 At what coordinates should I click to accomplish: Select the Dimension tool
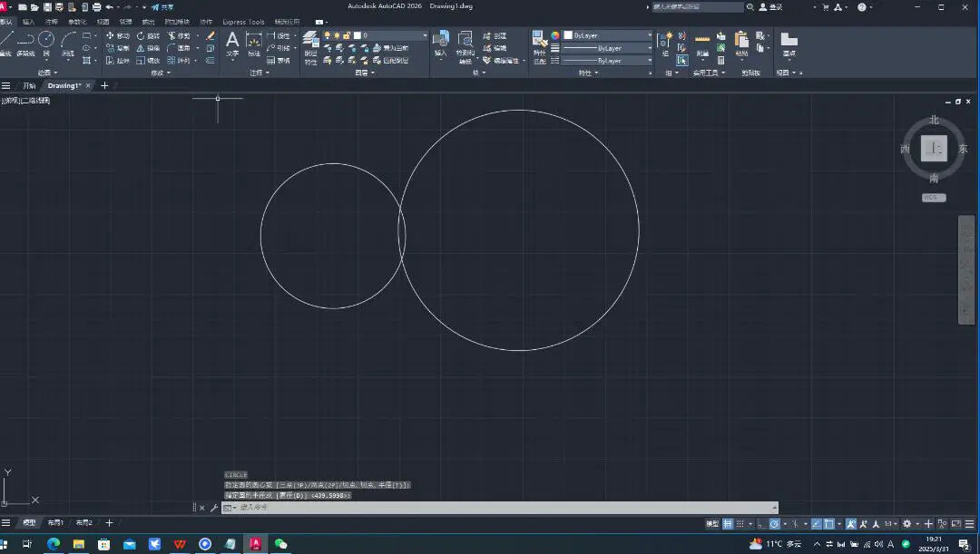(254, 44)
